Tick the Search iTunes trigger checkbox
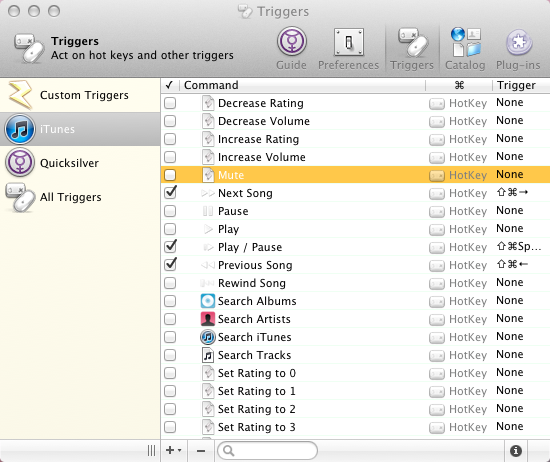550x462 pixels. tap(170, 337)
